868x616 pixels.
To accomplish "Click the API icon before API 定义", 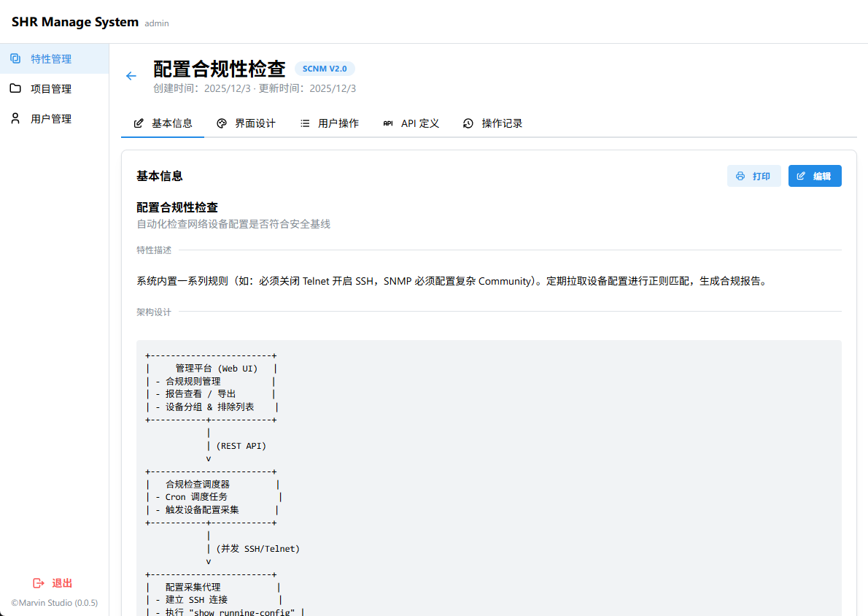I will (388, 123).
